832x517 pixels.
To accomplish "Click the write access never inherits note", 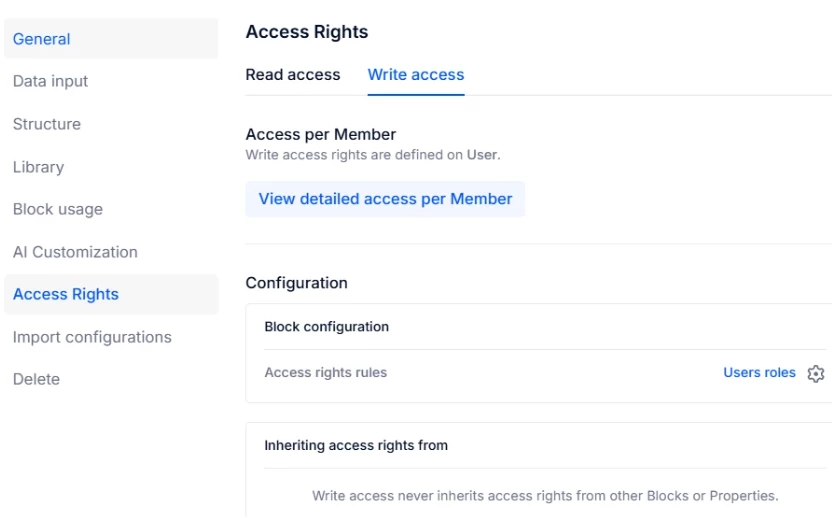I will pyautogui.click(x=545, y=495).
